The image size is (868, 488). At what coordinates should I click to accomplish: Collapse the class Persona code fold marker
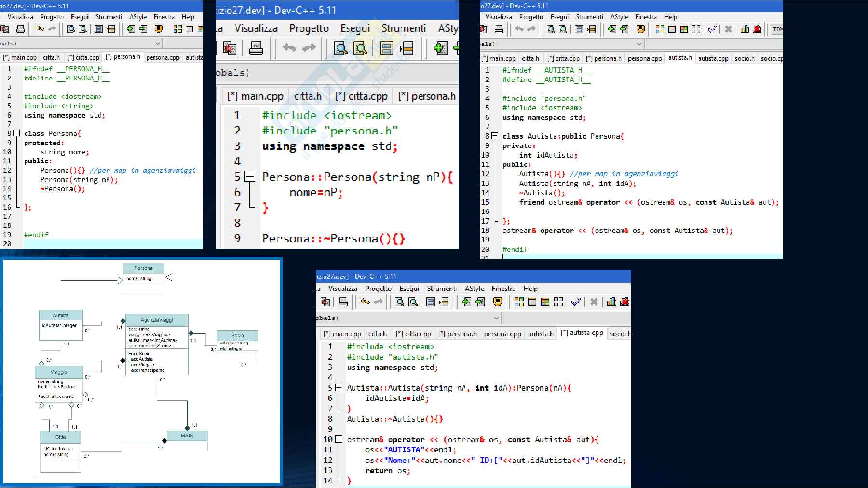16,133
